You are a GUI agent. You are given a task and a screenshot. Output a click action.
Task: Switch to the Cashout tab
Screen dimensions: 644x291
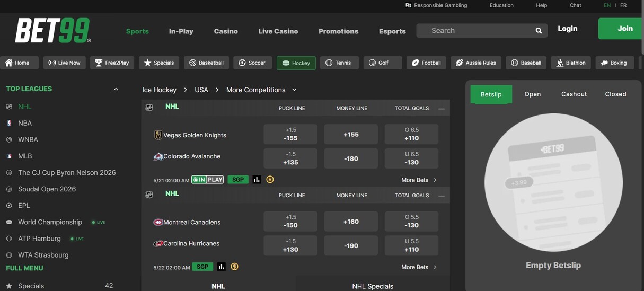coord(574,94)
